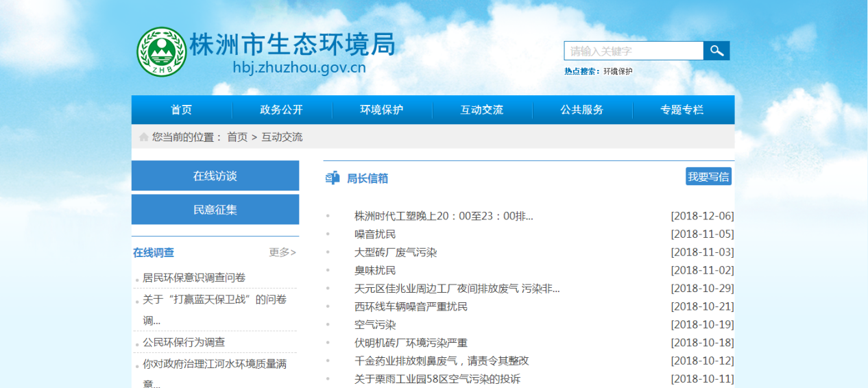Image resolution: width=868 pixels, height=388 pixels.
Task: Click the 环境保护 hot search keyword
Action: (x=618, y=71)
